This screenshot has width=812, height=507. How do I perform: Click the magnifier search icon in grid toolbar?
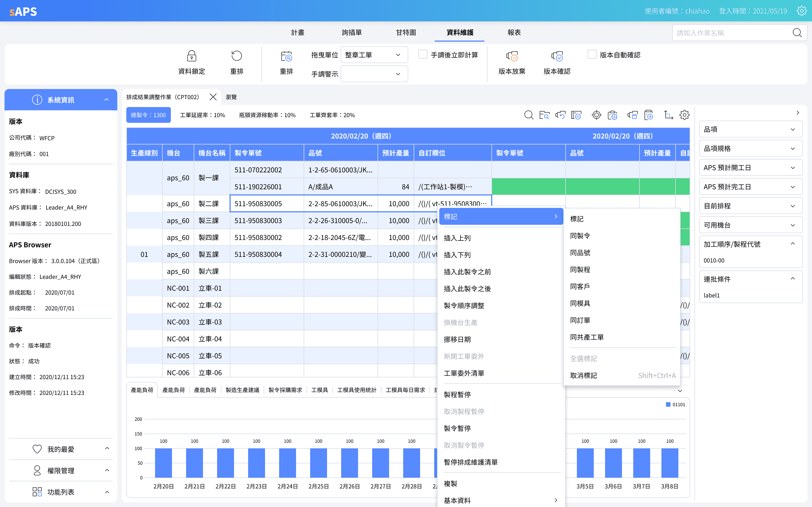(x=528, y=115)
